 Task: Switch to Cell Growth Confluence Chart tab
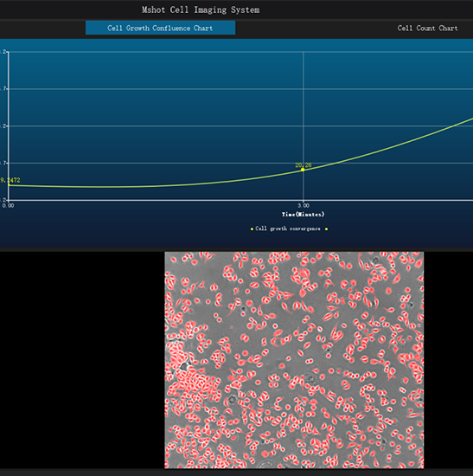click(160, 28)
